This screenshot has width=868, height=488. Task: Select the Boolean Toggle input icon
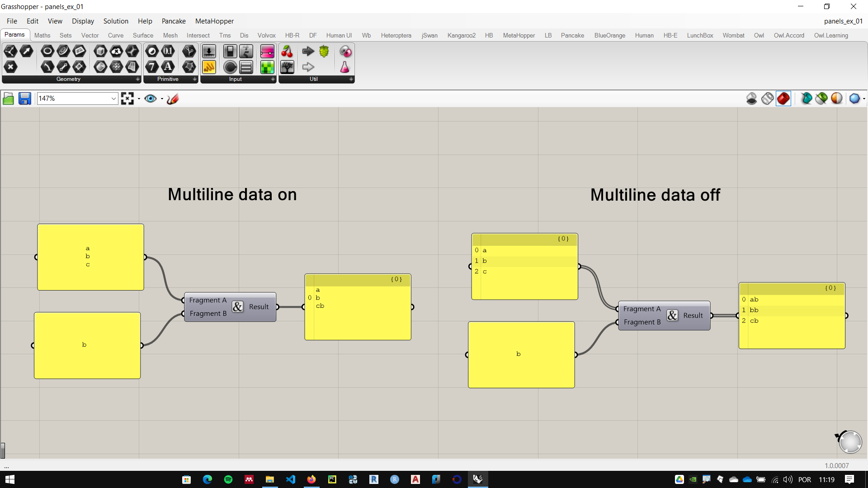(230, 52)
